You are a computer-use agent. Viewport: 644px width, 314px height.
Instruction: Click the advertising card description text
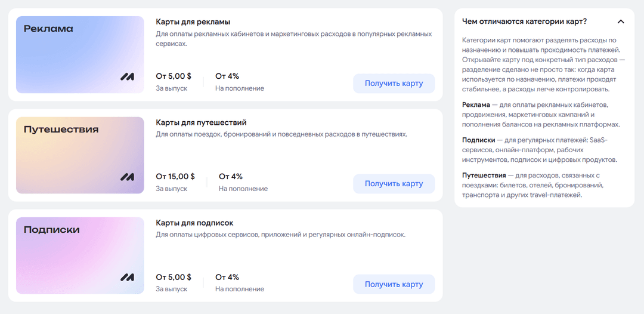coord(293,38)
